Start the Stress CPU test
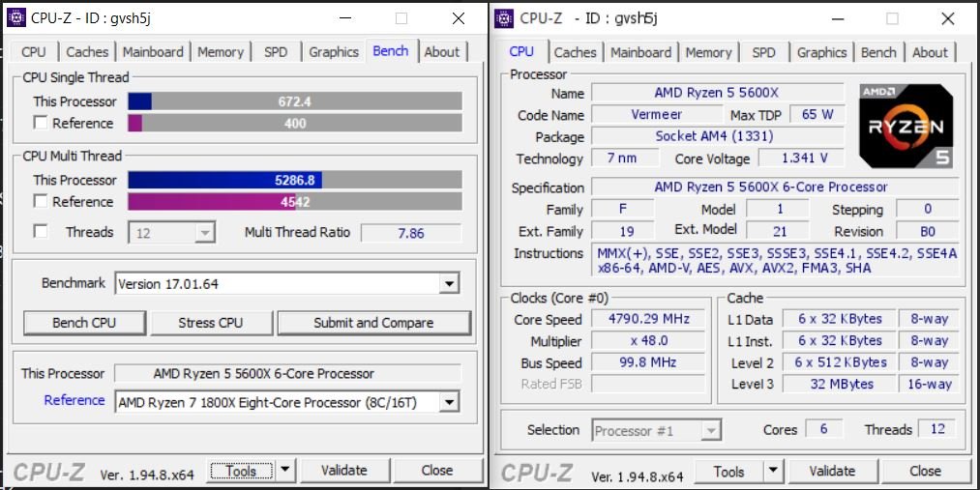 click(210, 323)
